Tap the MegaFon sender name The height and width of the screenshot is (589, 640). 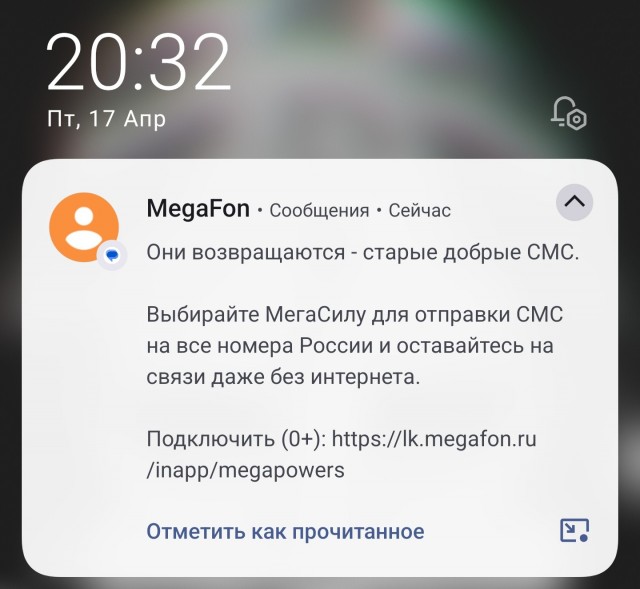198,209
